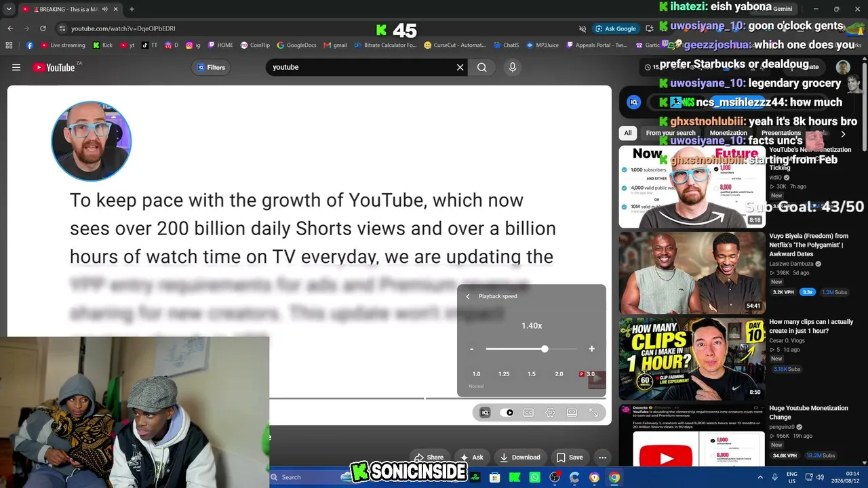Go to YouTube home via logo
Viewport: 868px width, 488px height.
point(54,67)
